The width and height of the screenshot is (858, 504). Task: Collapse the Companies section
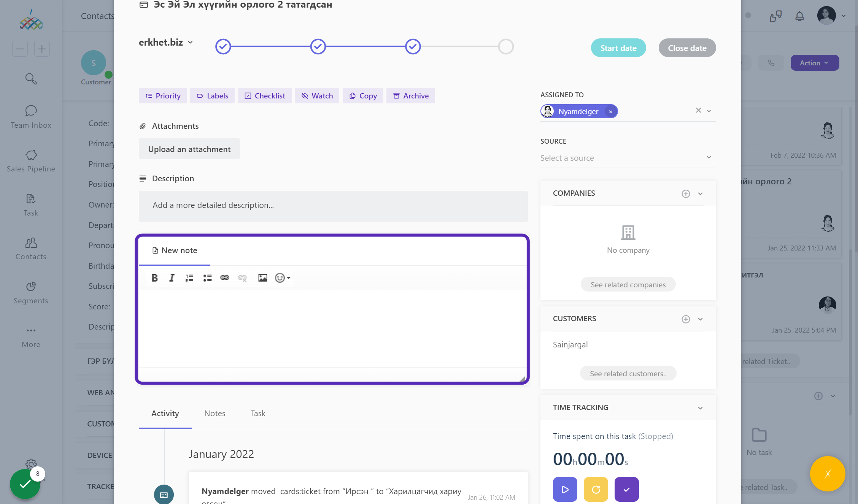(700, 193)
